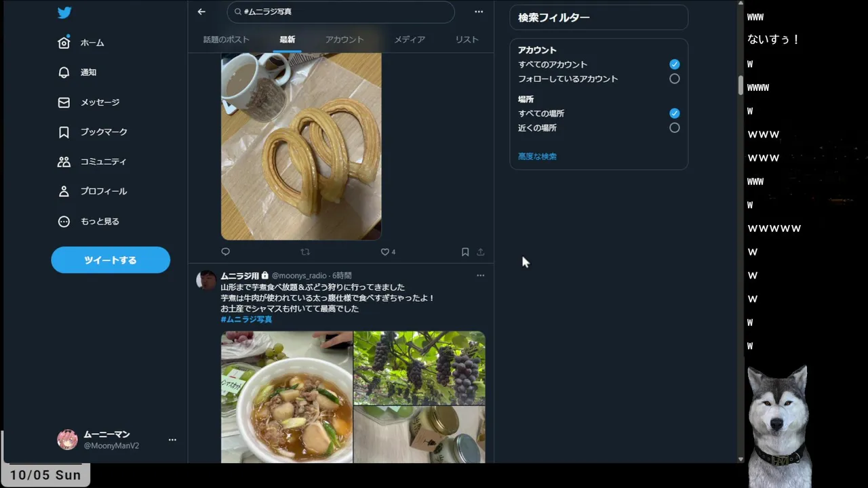Open more options on ムニラジ用 post
Screen dimensions: 868x488
[x=480, y=275]
